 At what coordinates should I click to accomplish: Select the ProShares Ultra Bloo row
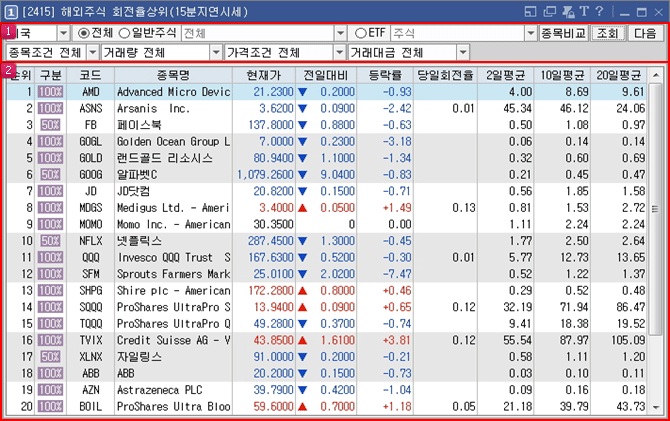click(326, 407)
